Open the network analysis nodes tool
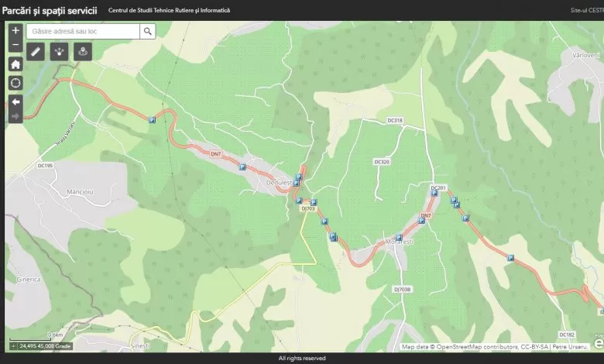 tap(60, 52)
